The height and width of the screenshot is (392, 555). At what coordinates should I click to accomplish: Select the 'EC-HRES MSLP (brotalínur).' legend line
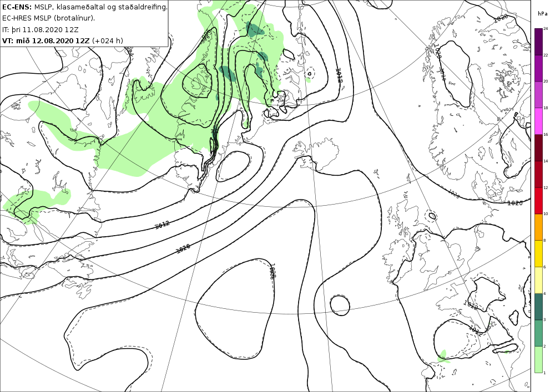tap(48, 18)
